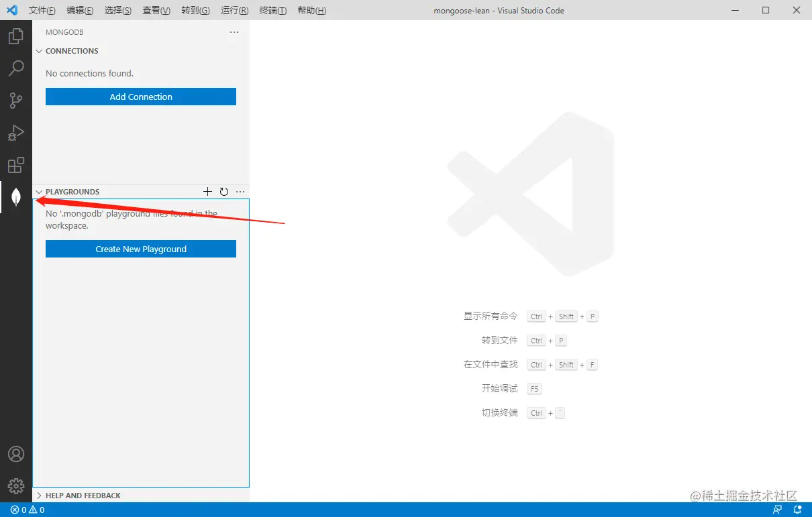Click the Add Connection button

[x=140, y=97]
